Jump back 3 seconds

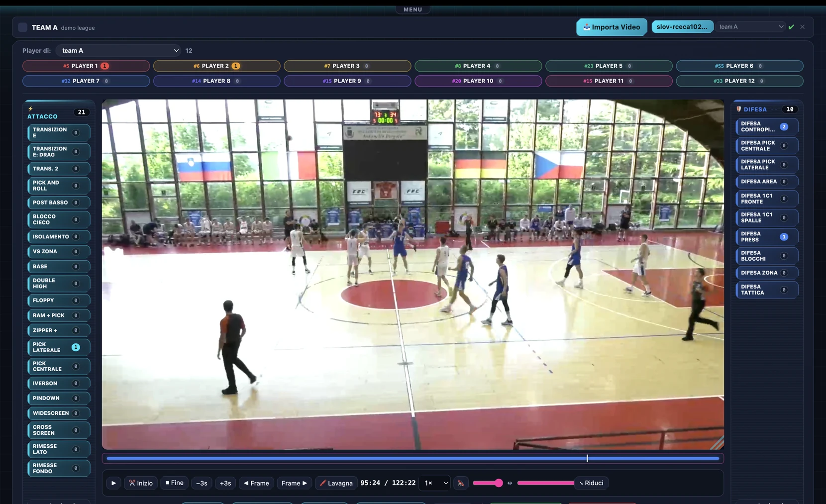point(202,483)
